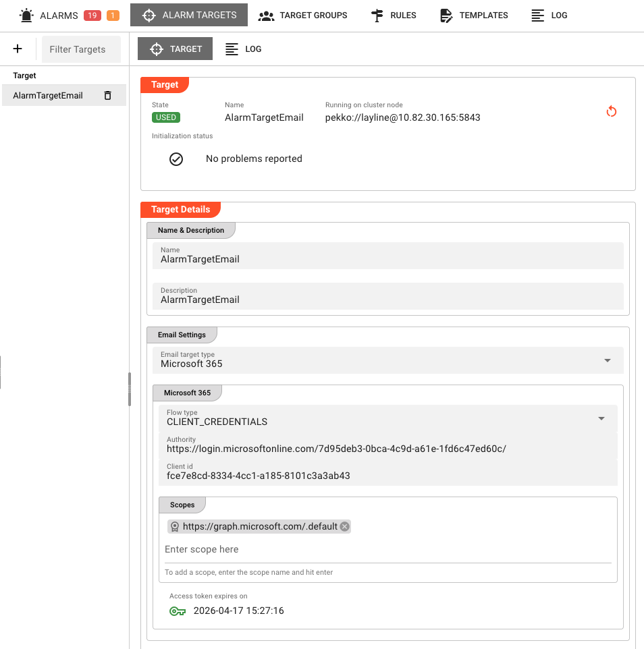
Task: Open the target's Log sub-tab
Action: tap(243, 49)
